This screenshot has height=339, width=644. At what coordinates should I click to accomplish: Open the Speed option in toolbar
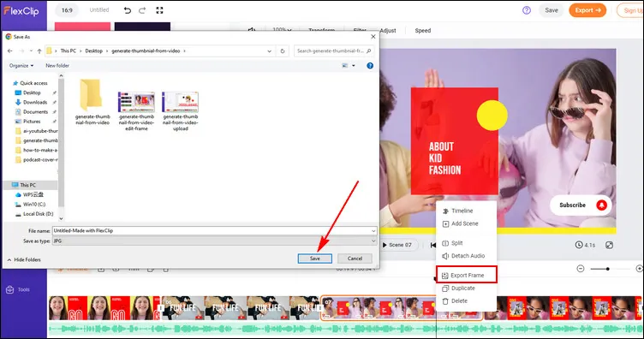[x=423, y=30]
